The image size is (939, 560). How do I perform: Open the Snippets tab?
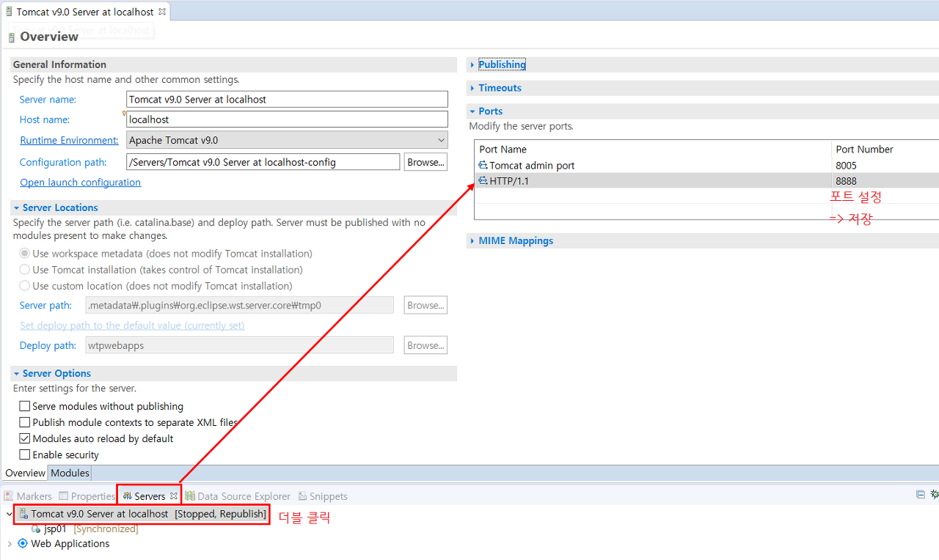tap(322, 496)
